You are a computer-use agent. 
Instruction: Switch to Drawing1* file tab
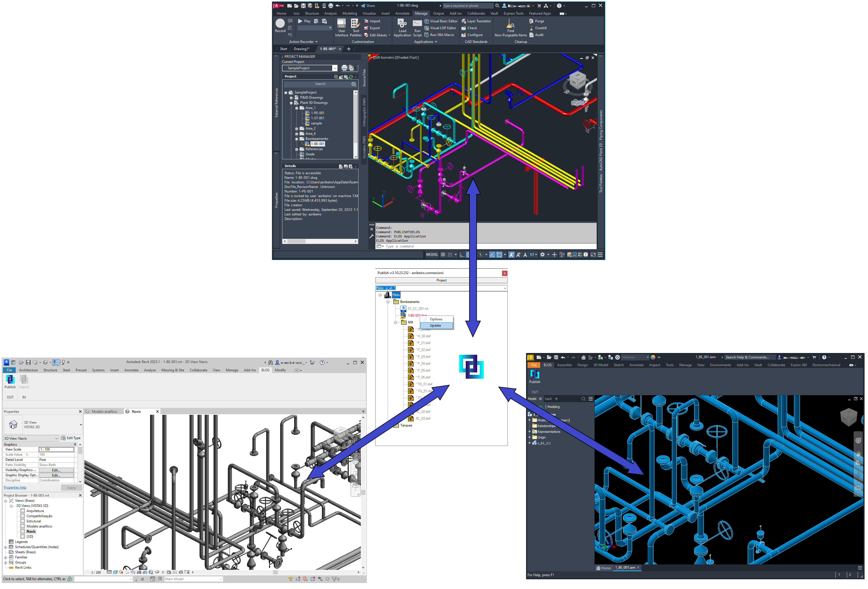click(301, 49)
